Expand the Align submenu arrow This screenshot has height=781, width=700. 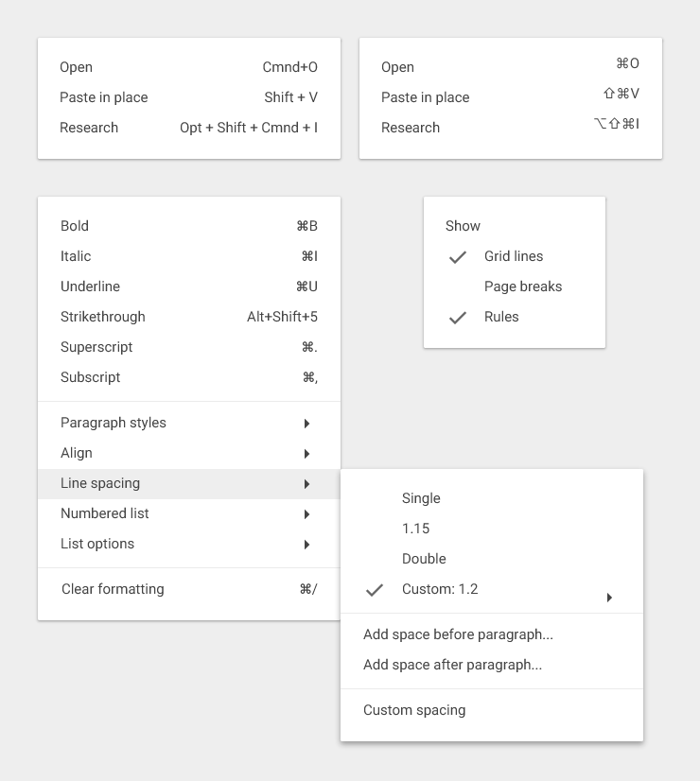(306, 453)
